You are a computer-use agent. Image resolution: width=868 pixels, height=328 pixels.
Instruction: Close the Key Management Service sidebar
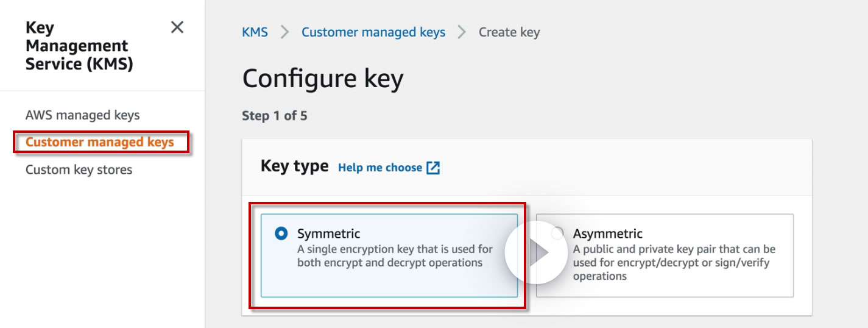coord(177,27)
